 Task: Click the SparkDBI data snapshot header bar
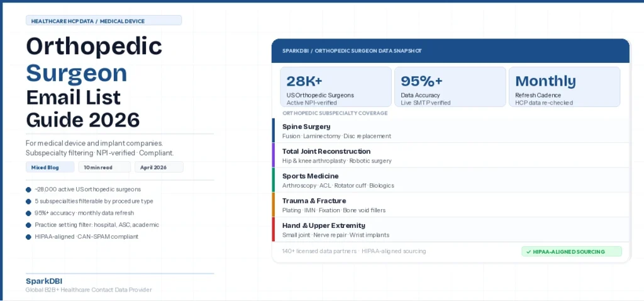click(450, 50)
